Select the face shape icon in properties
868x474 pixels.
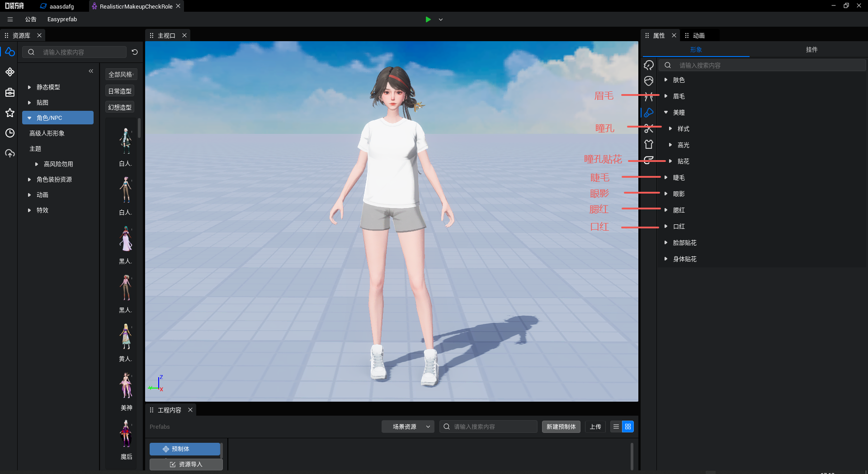pos(649,81)
